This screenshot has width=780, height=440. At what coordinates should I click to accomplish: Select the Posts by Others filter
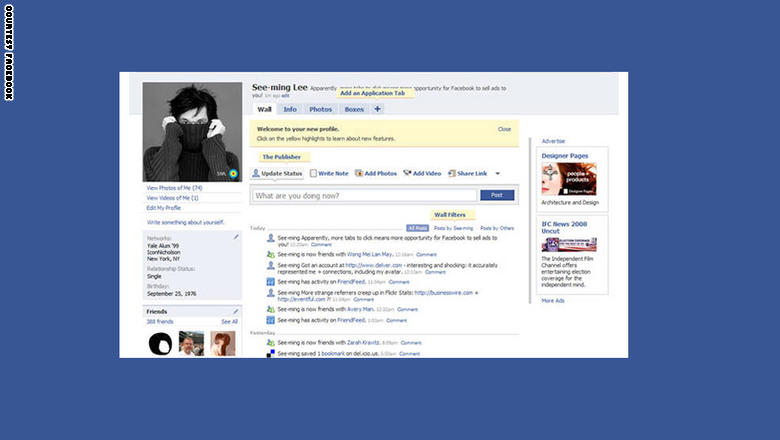pos(497,228)
